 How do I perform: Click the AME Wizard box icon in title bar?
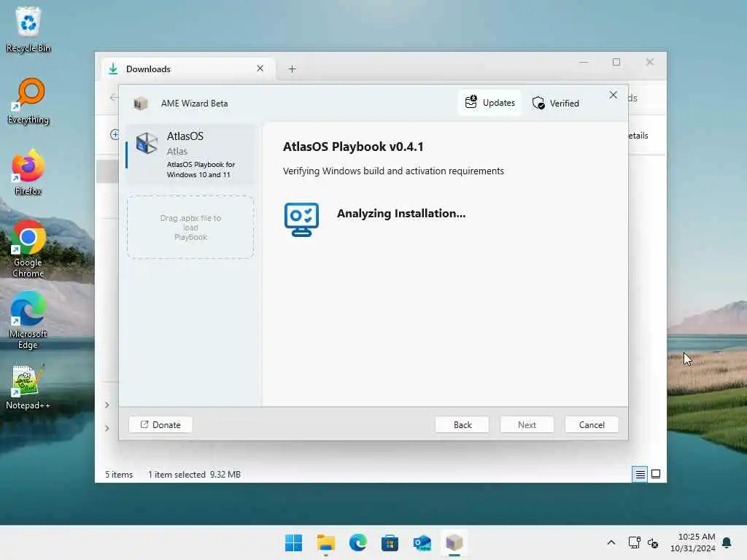coord(141,104)
